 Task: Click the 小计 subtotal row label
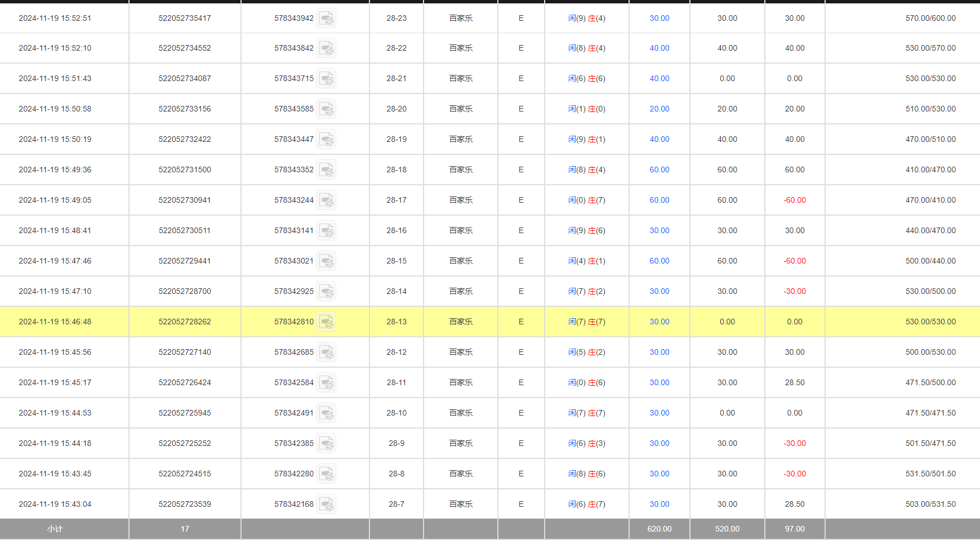[55, 529]
